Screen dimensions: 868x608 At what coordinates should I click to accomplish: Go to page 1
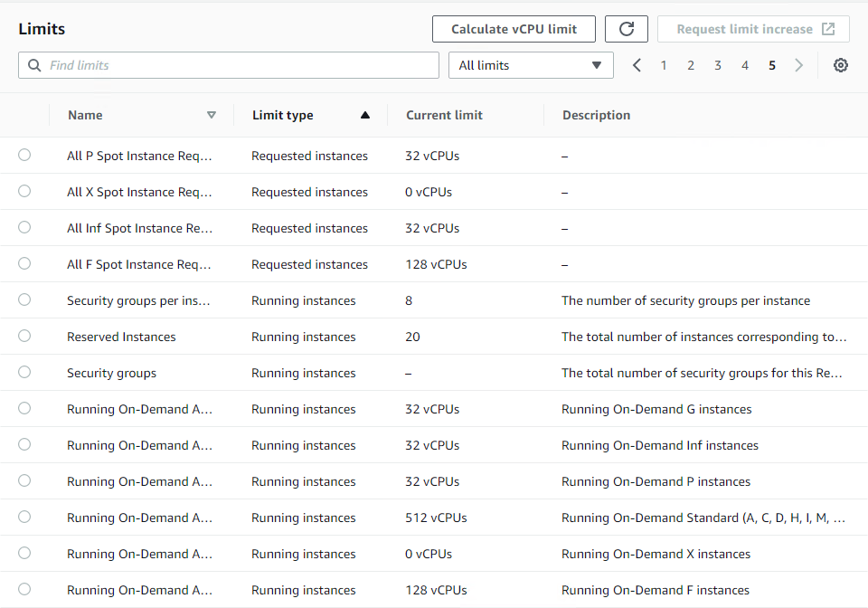[x=663, y=65]
